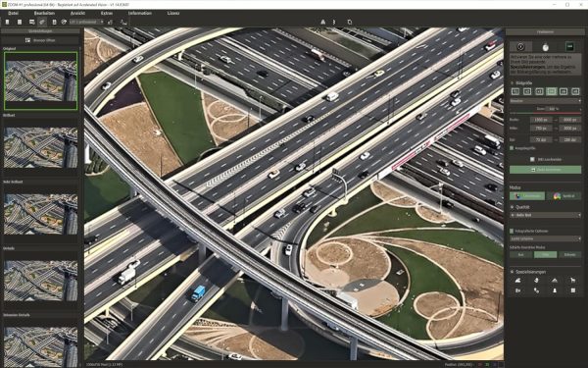The width and height of the screenshot is (588, 368).
Task: Select the second Modus button with colorful icon
Action: (x=563, y=196)
